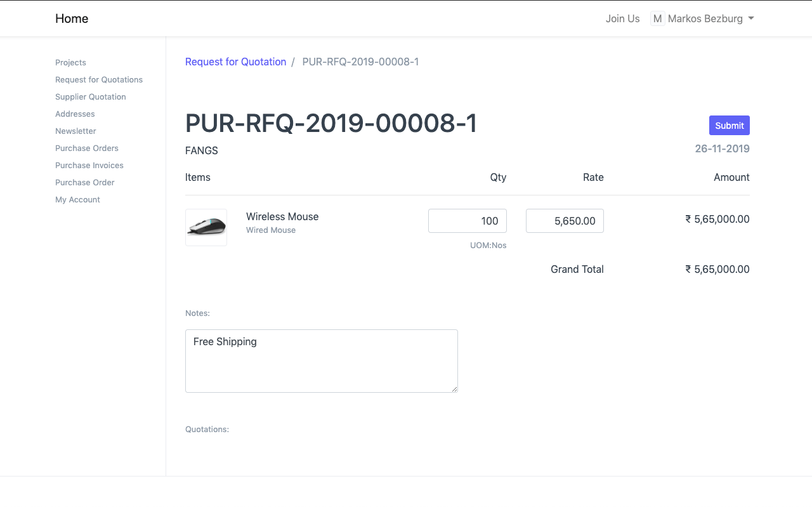View the Addresses page
Image resolution: width=812 pixels, height=507 pixels.
click(x=75, y=114)
